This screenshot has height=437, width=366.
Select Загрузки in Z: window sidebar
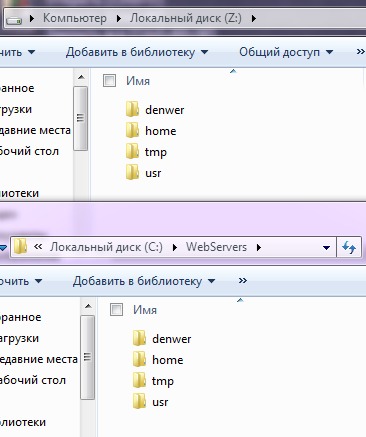pyautogui.click(x=16, y=109)
